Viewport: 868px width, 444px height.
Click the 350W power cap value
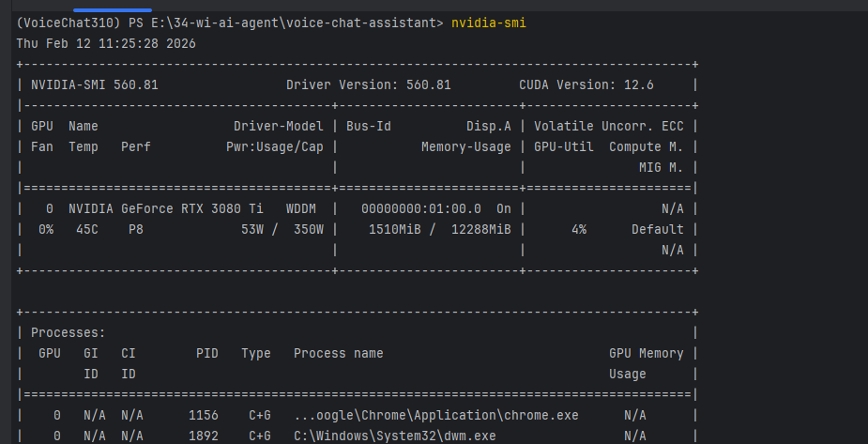coord(309,230)
